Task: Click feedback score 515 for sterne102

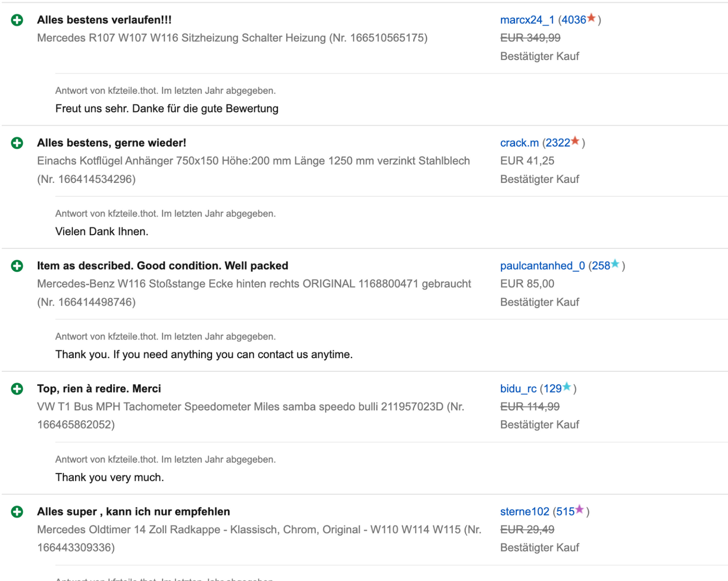Action: [565, 512]
